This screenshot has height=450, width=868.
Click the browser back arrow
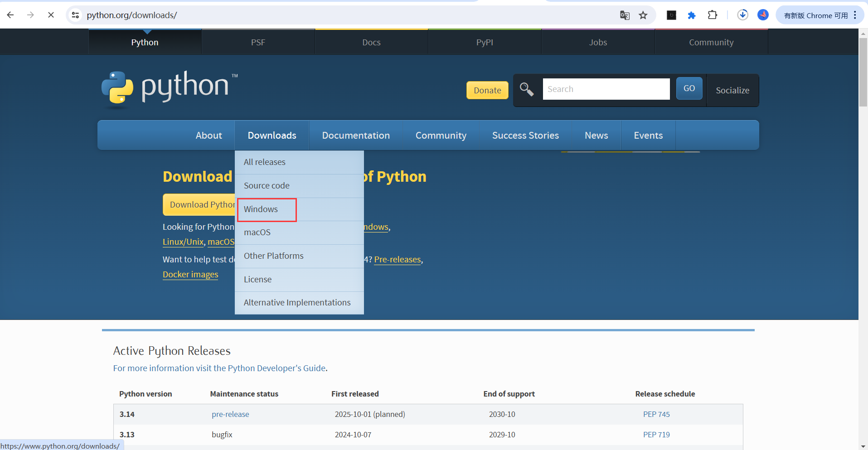coord(10,15)
